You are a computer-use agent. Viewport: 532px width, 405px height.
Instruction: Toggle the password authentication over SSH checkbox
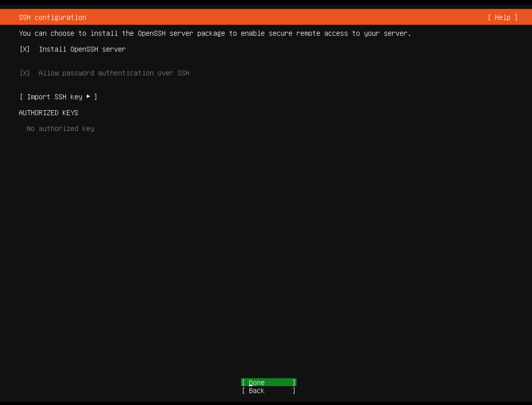click(x=24, y=73)
